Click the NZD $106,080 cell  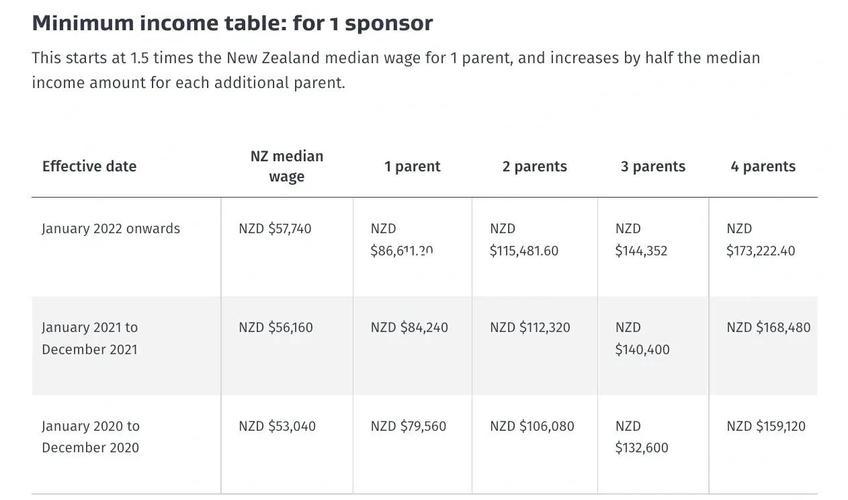tap(532, 426)
